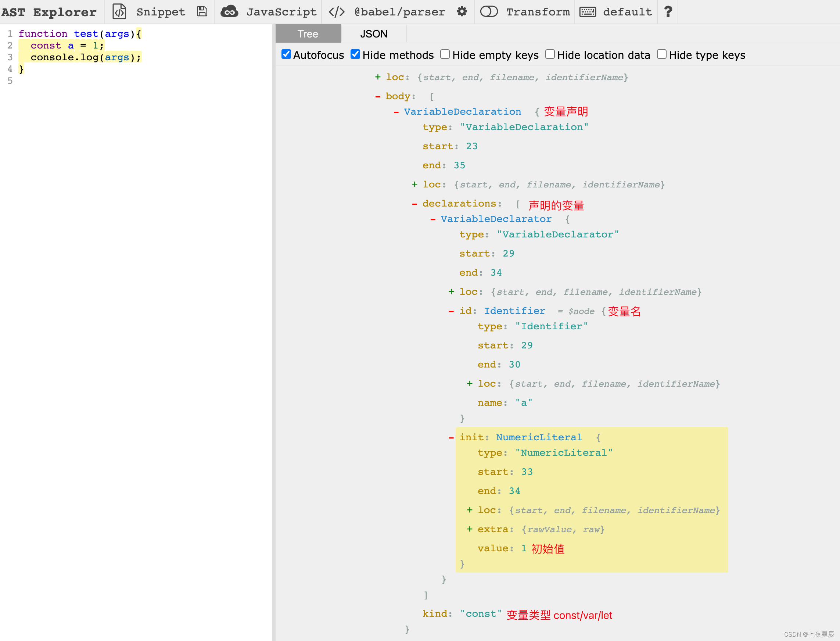Viewport: 840px width, 641px height.
Task: Click the keyboard icon beside default
Action: click(588, 11)
